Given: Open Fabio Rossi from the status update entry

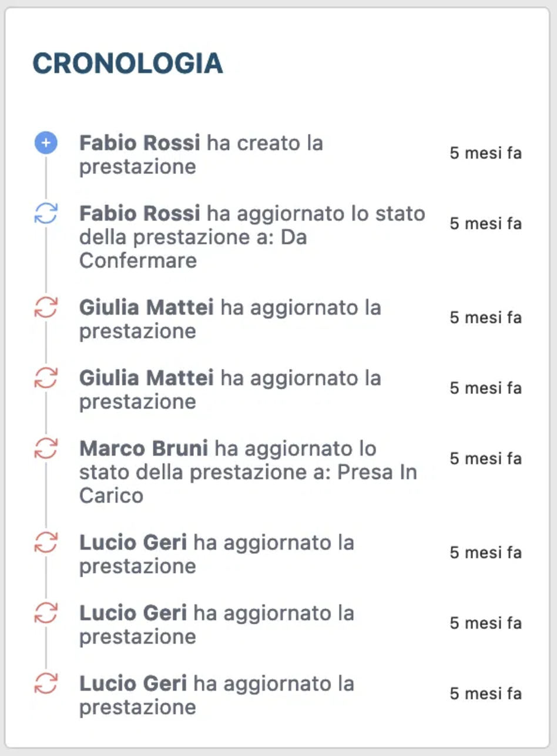Looking at the screenshot, I should pos(140,213).
